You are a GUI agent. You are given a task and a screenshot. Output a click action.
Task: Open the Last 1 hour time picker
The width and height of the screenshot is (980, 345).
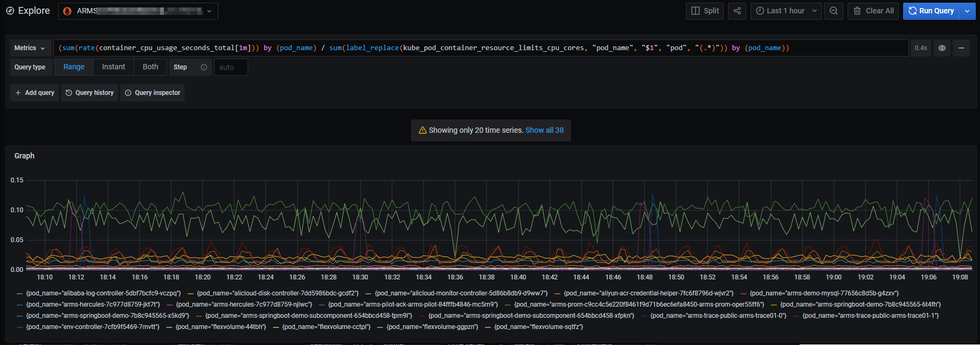tap(786, 11)
